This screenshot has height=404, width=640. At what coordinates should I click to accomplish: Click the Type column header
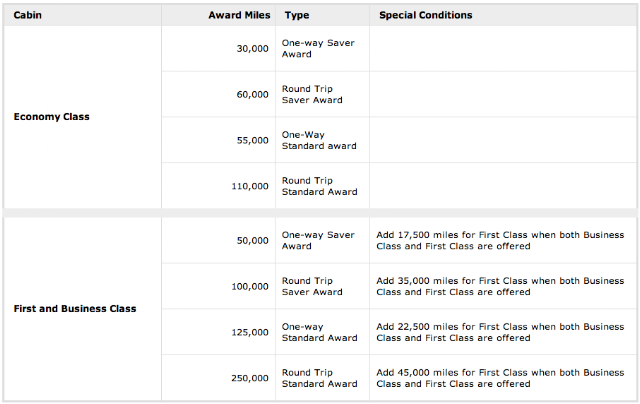[296, 16]
